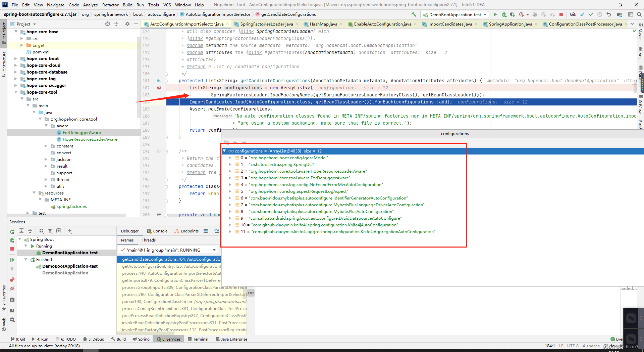The width and height of the screenshot is (644, 352).
Task: Switch to the ImportCandidates.java tab
Action: pyautogui.click(x=450, y=24)
